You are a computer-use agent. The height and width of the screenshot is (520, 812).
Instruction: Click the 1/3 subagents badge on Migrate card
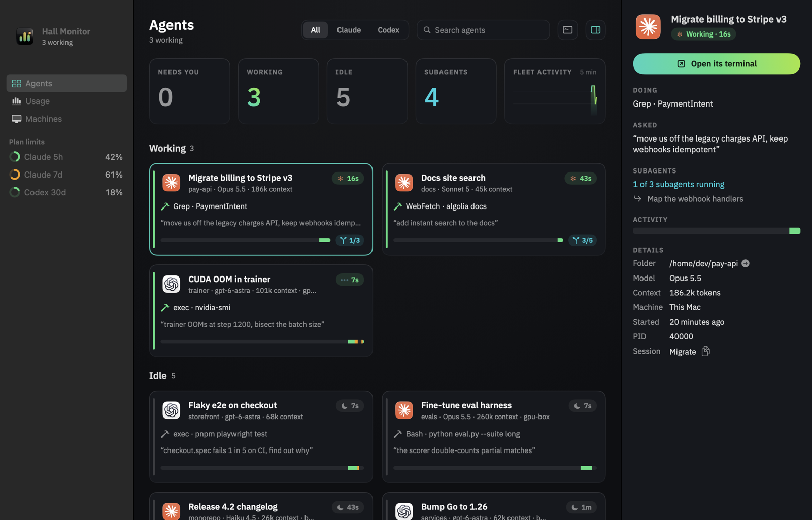coord(350,240)
